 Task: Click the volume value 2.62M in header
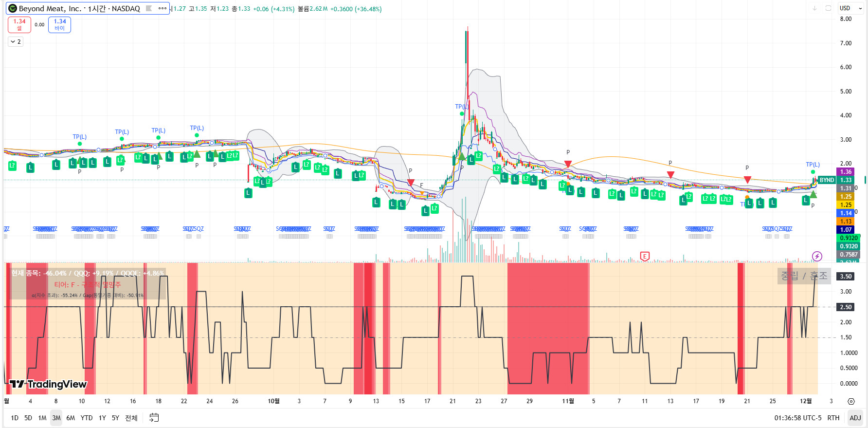319,9
